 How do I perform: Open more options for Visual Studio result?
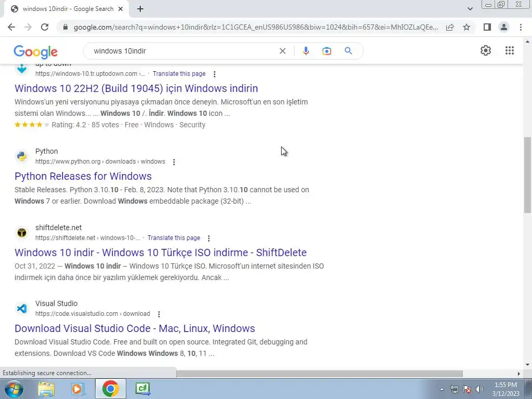coord(158,314)
